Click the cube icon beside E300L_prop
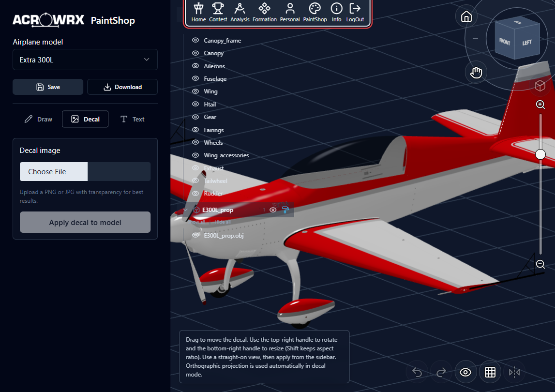 (196, 210)
